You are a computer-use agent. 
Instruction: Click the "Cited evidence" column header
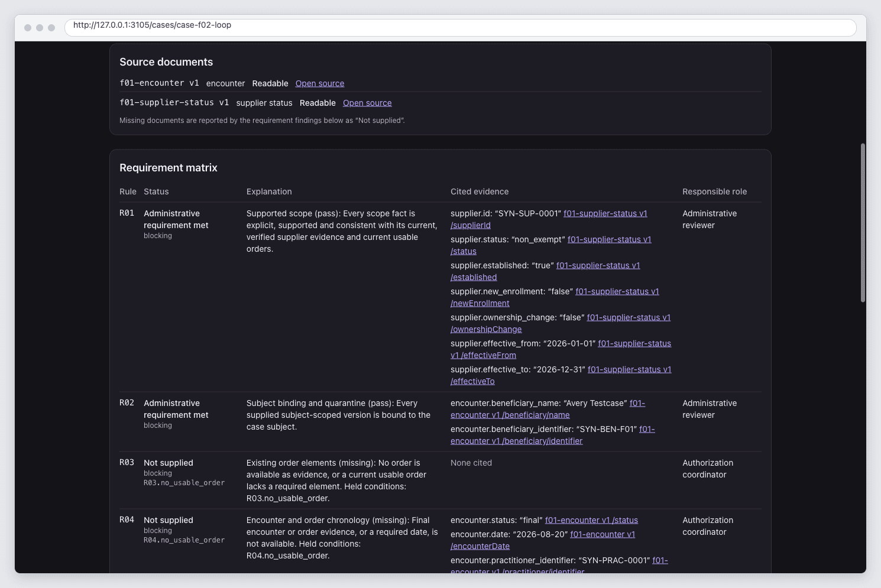coord(480,191)
